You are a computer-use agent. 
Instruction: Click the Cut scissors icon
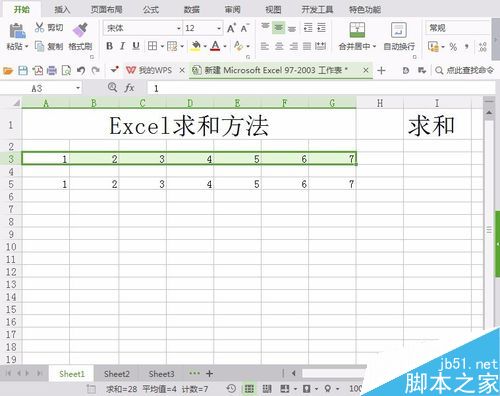coord(39,27)
